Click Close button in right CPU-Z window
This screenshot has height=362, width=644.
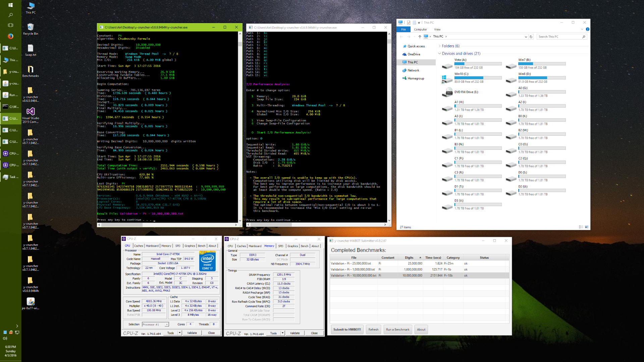tap(314, 333)
